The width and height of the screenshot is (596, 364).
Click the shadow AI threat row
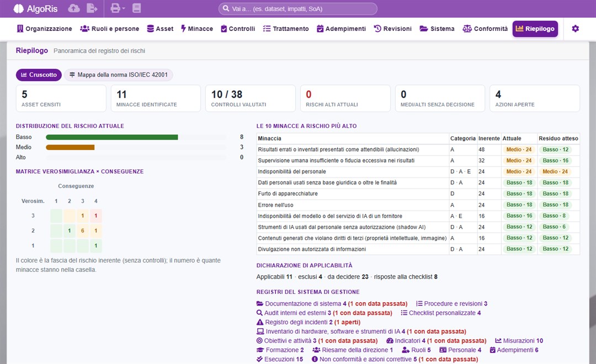418,227
